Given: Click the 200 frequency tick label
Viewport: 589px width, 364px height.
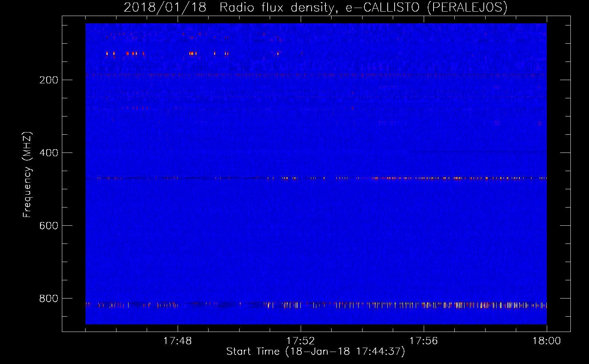Looking at the screenshot, I should click(48, 80).
